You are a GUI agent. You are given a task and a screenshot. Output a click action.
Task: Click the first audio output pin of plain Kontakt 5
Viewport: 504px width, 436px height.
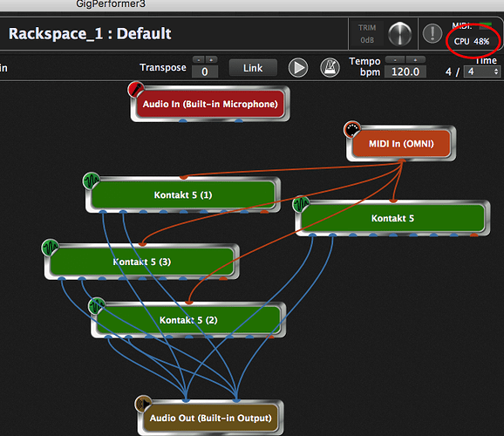point(312,235)
